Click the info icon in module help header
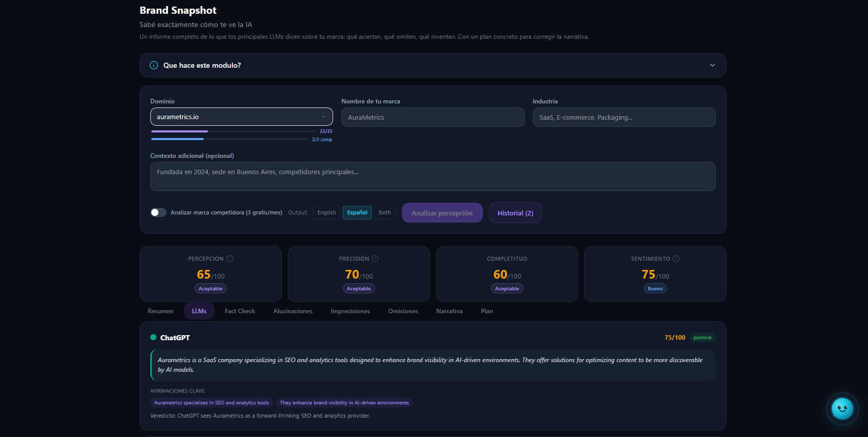Viewport: 868px width, 437px height. pyautogui.click(x=154, y=65)
